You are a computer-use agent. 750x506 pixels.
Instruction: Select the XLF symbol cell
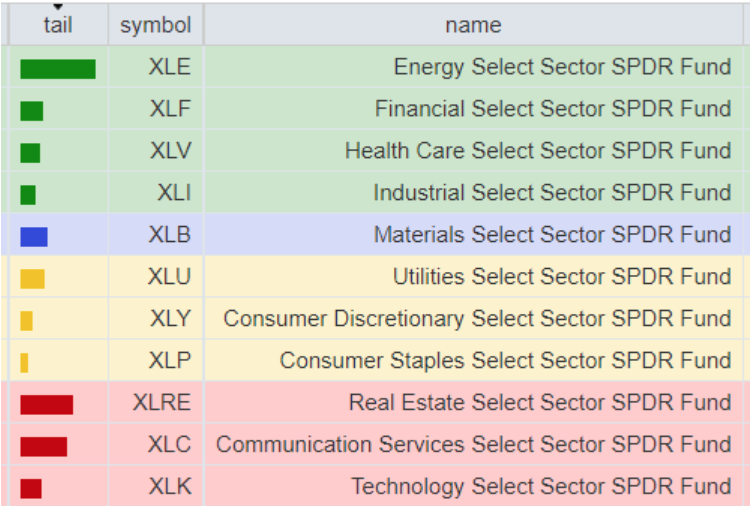(170, 109)
